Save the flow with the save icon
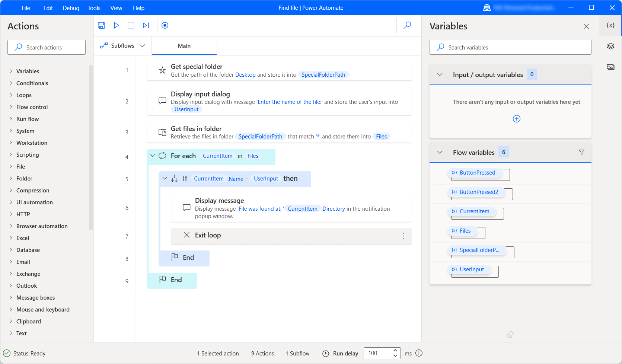Image resolution: width=622 pixels, height=364 pixels. tap(101, 25)
